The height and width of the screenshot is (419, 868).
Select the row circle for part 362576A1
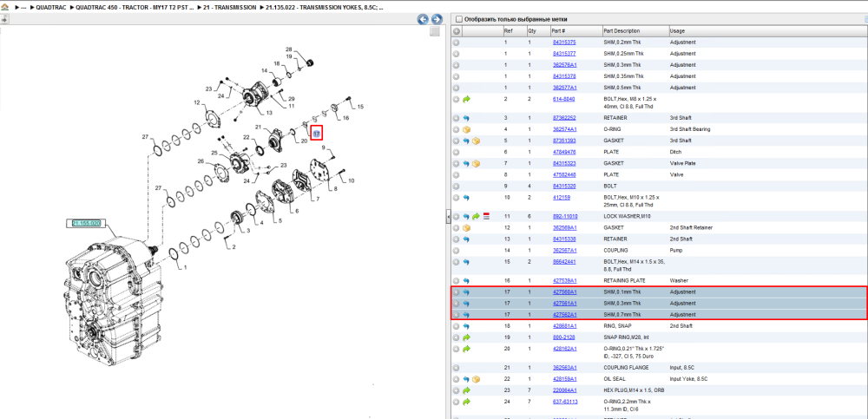pyautogui.click(x=457, y=65)
